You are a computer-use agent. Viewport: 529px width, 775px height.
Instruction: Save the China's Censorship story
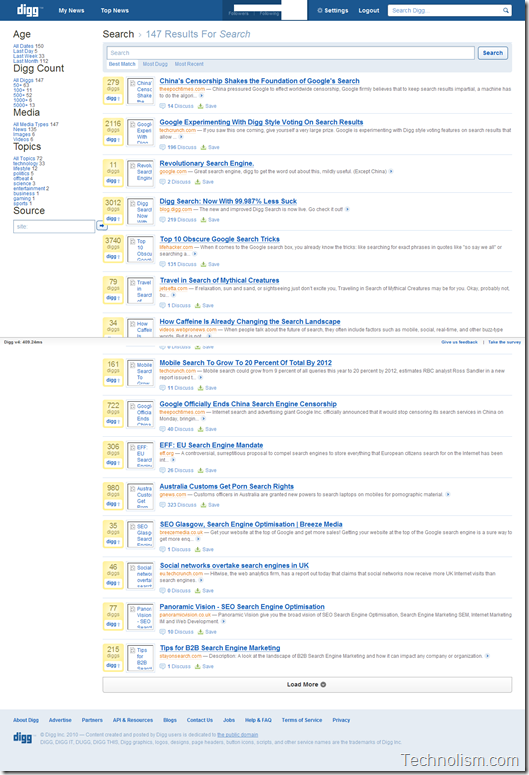pyautogui.click(x=207, y=106)
